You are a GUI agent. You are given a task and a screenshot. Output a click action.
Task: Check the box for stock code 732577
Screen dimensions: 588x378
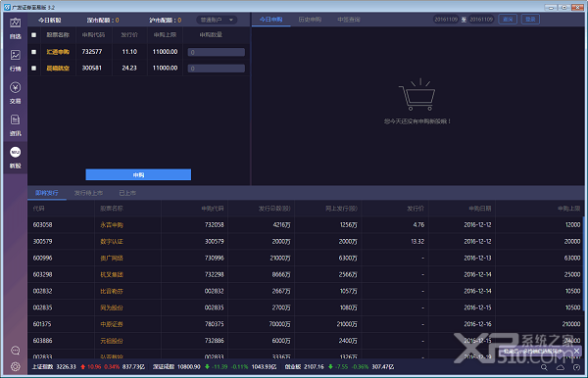(33, 52)
